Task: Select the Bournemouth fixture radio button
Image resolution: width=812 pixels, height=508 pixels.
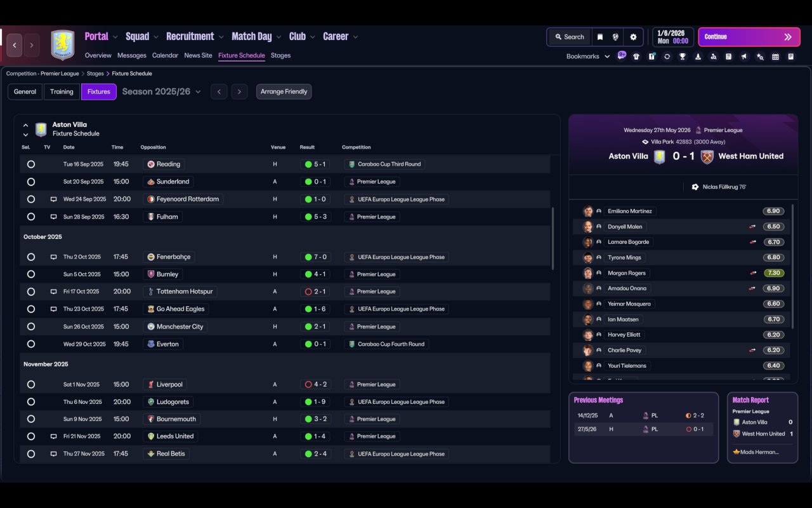Action: click(31, 419)
